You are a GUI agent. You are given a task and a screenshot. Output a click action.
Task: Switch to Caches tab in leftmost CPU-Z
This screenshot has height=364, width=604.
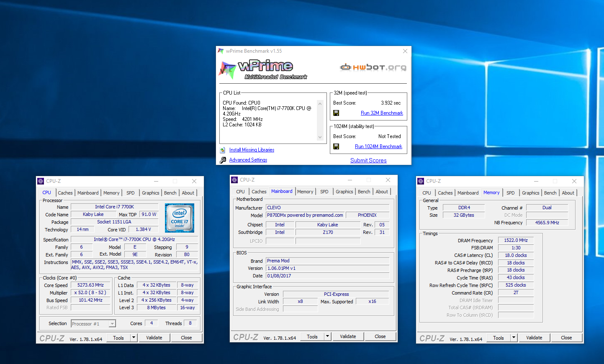(x=65, y=193)
